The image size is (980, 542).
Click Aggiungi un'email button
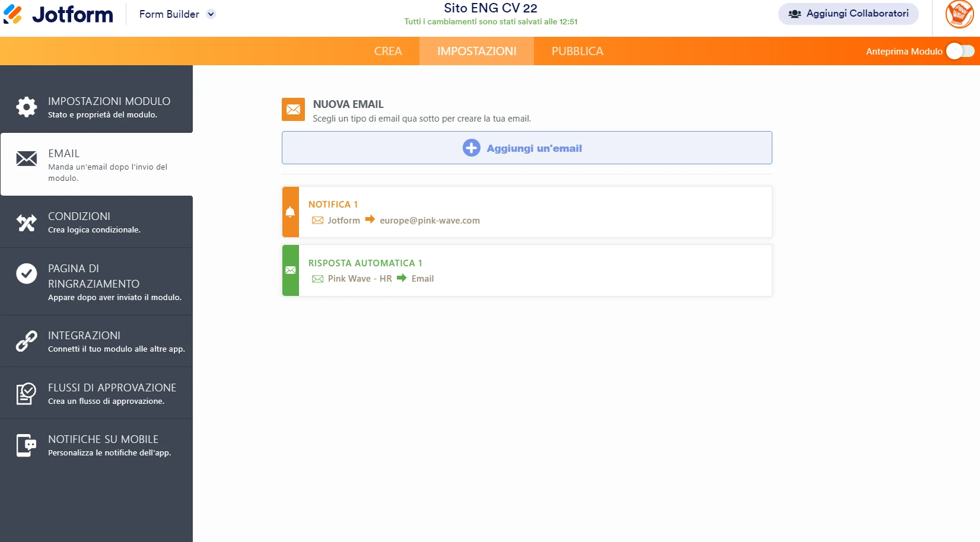pyautogui.click(x=526, y=148)
